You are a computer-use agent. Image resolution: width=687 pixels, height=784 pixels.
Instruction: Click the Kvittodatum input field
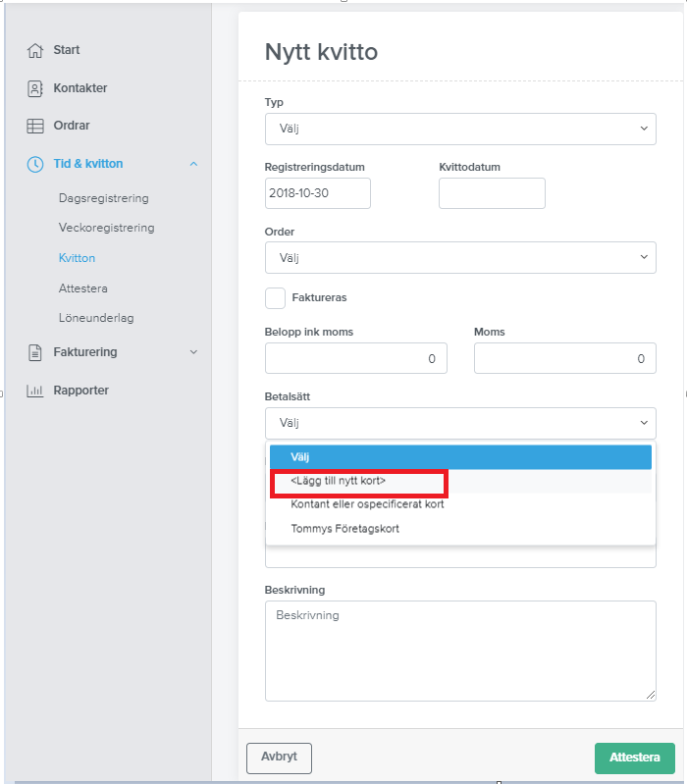[492, 193]
